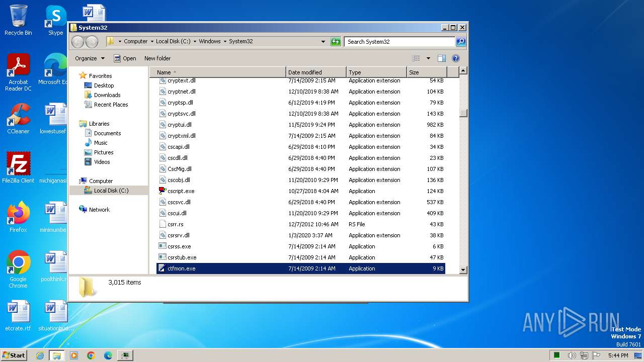Open the Music library
Screen dimensions: 644x362
coord(101,143)
